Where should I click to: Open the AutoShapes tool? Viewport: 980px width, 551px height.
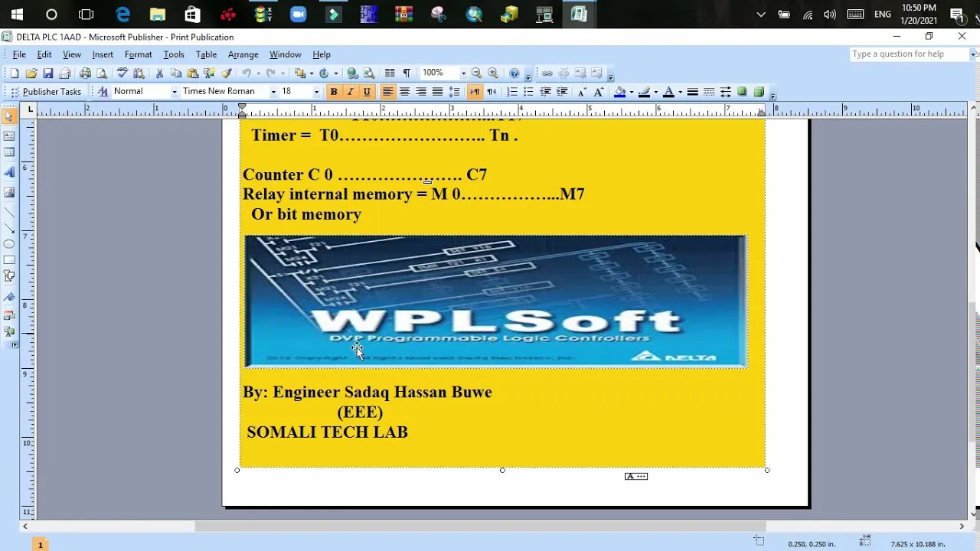click(x=9, y=276)
